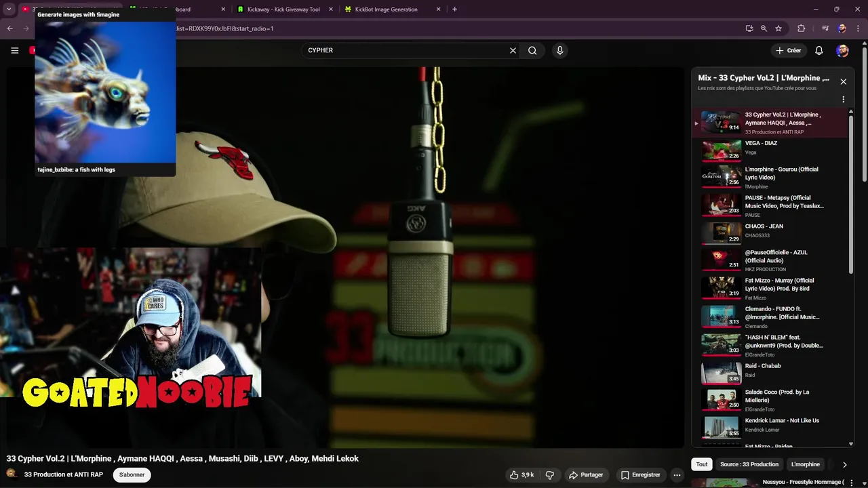Viewport: 868px width, 488px height.
Task: Open the YouTube account avatar menu
Action: point(842,50)
